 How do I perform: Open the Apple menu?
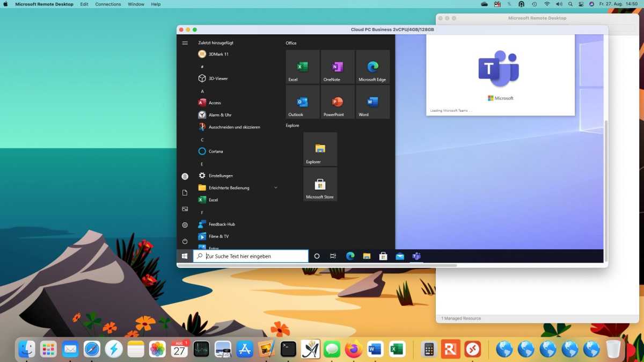coord(5,4)
